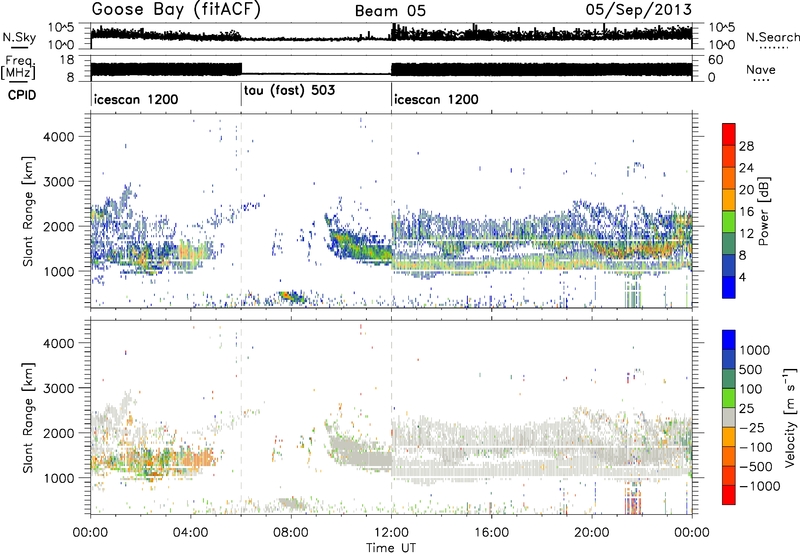Click the '04:00' time axis label
This screenshot has width=800, height=554.
pos(190,533)
